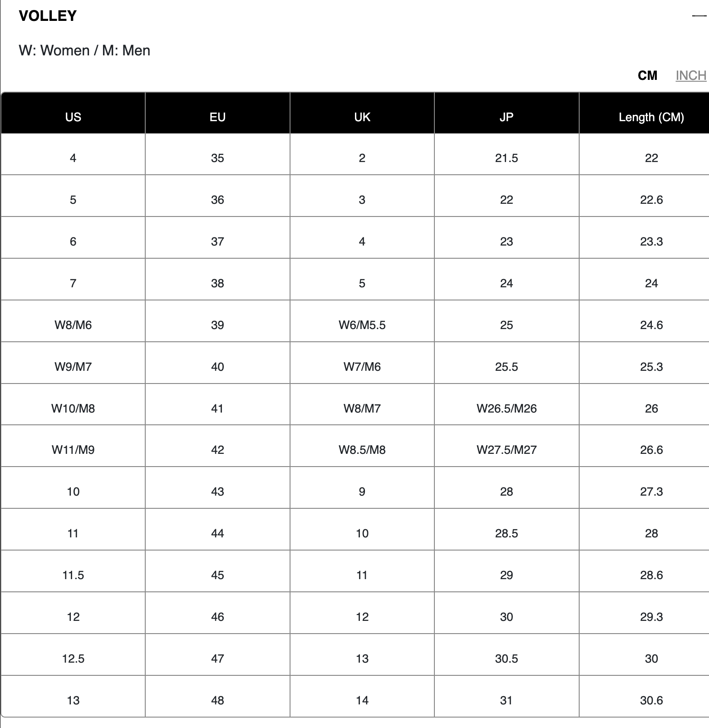Click the UK column header

362,117
